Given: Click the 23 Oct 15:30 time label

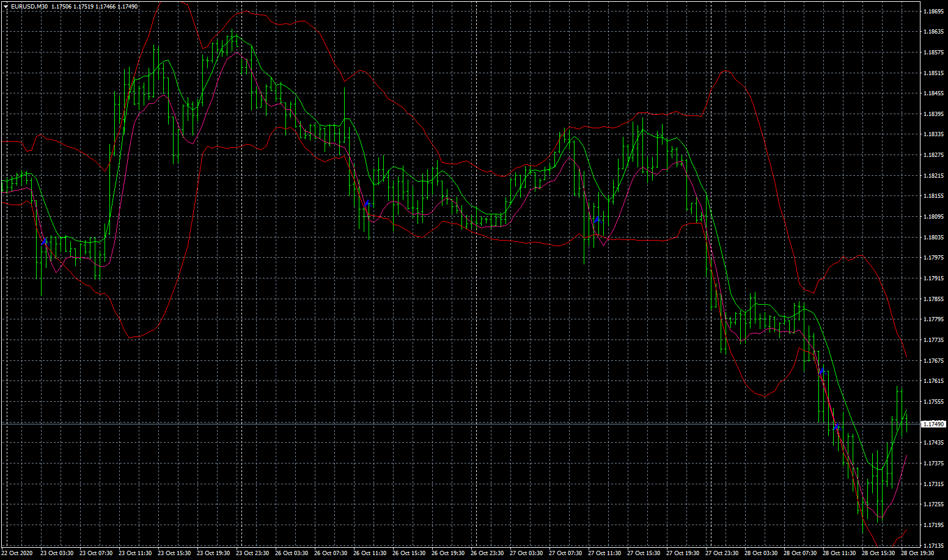Looking at the screenshot, I should (174, 553).
